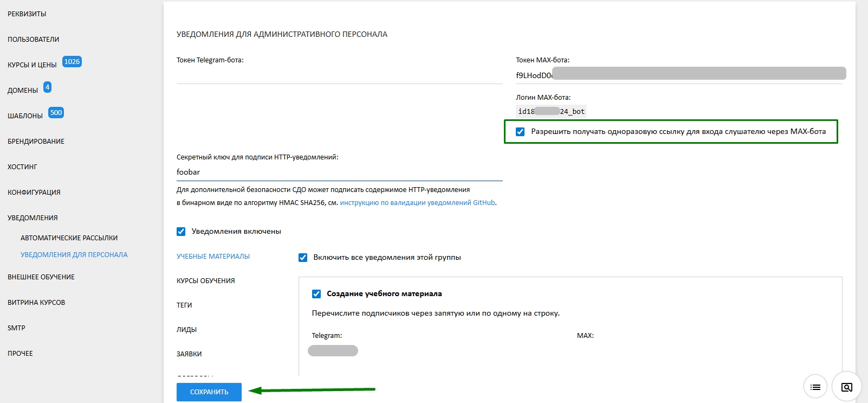Open the list menu round icon
The image size is (868, 403).
tap(815, 387)
